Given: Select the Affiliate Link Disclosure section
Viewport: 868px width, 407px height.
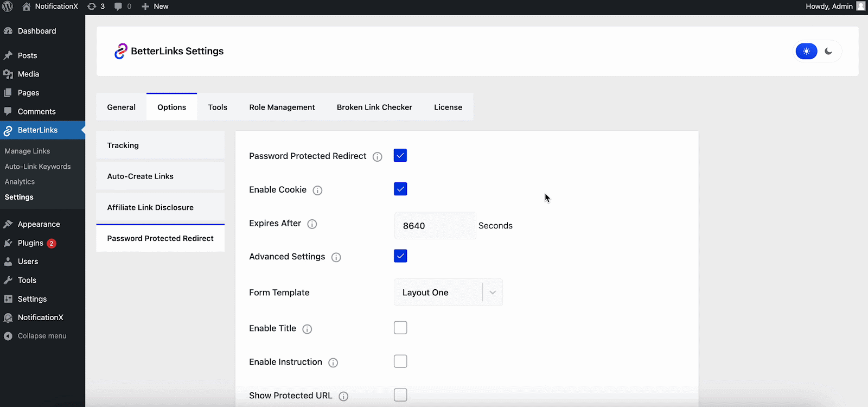Looking at the screenshot, I should pyautogui.click(x=161, y=207).
